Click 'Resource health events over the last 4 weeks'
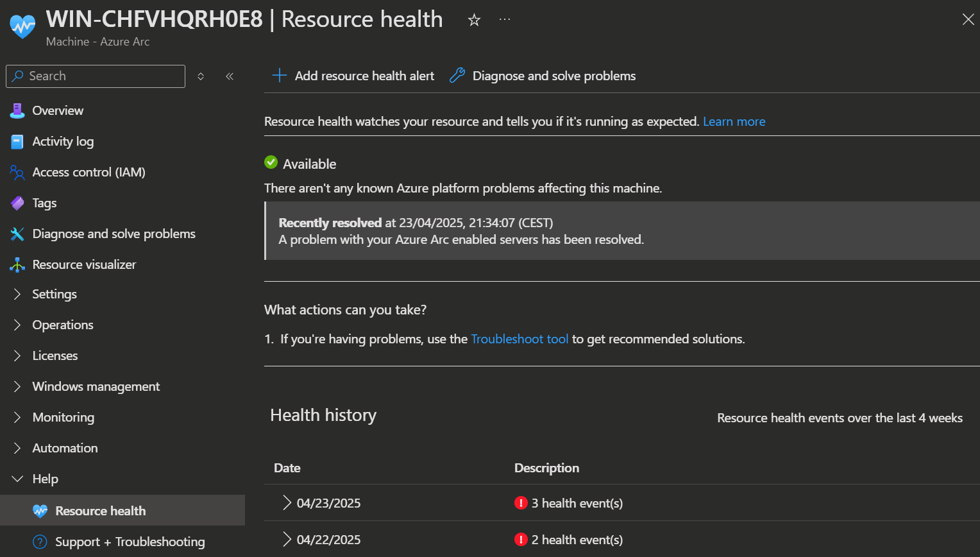Viewport: 980px width, 557px height. click(840, 418)
